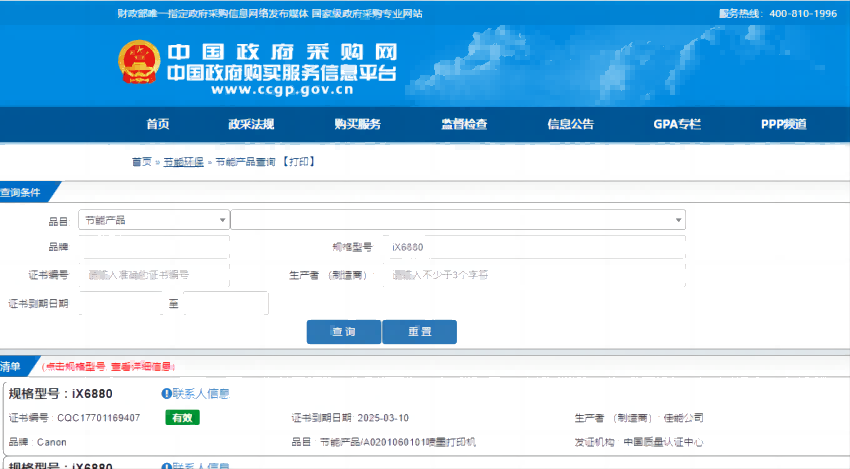Click the 重置 reset button
Screen dimensions: 850x469
click(x=420, y=332)
